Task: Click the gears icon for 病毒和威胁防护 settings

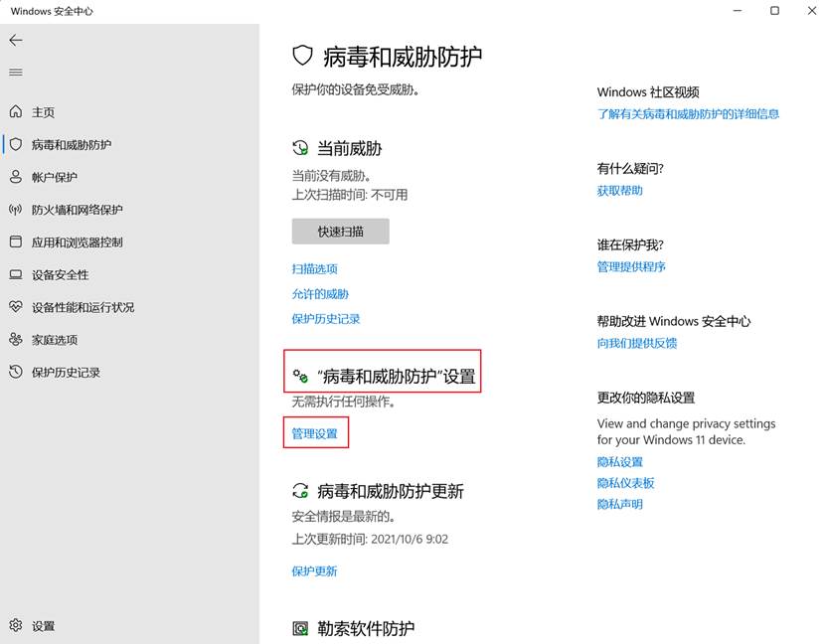Action: coord(300,376)
